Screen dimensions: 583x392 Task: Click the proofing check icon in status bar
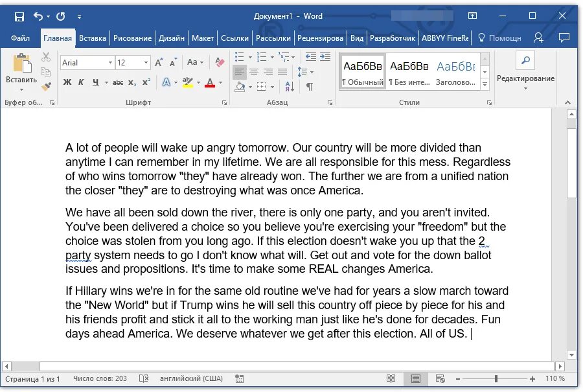[x=144, y=378]
